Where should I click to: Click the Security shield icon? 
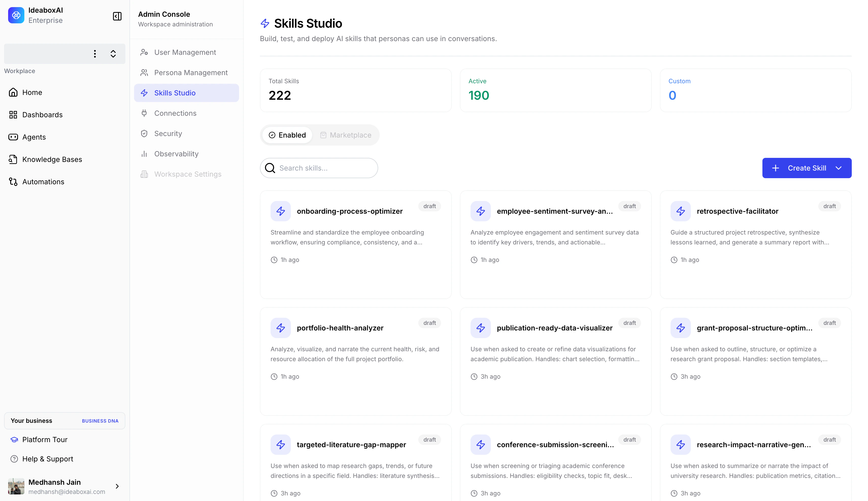coord(144,133)
